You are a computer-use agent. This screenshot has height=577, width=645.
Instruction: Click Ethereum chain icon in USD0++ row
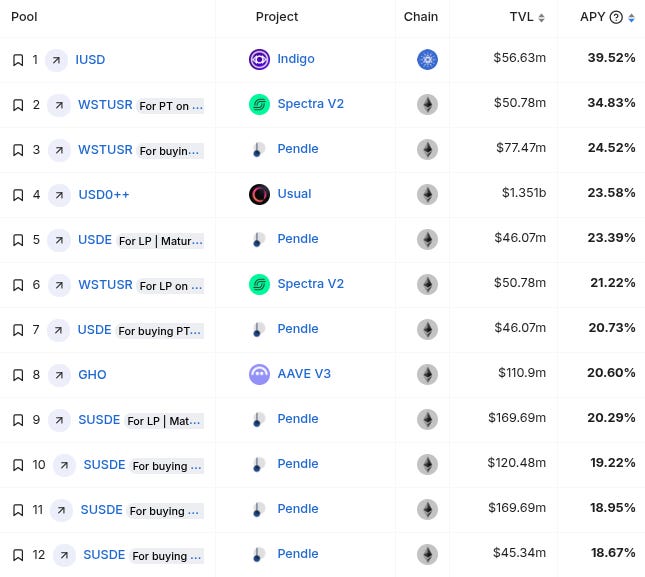click(427, 195)
